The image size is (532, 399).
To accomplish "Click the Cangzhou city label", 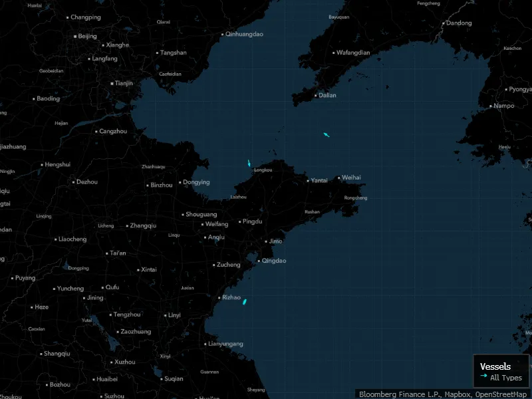I will click(113, 131).
